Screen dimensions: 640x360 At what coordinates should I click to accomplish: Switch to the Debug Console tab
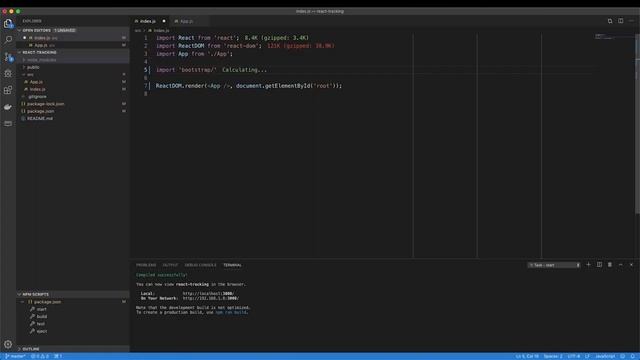200,265
